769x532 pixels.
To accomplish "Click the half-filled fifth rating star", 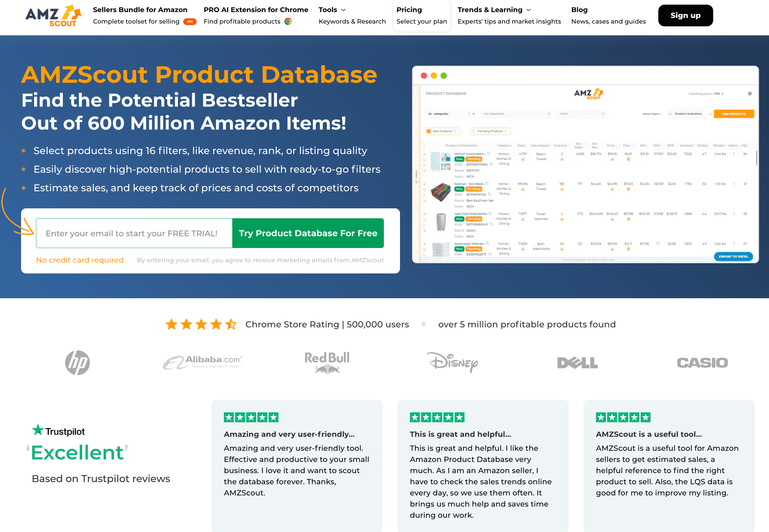I will coord(231,324).
